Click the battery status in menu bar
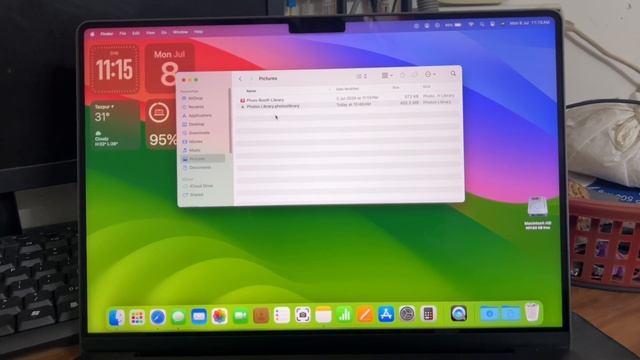640x360 pixels. click(x=453, y=25)
